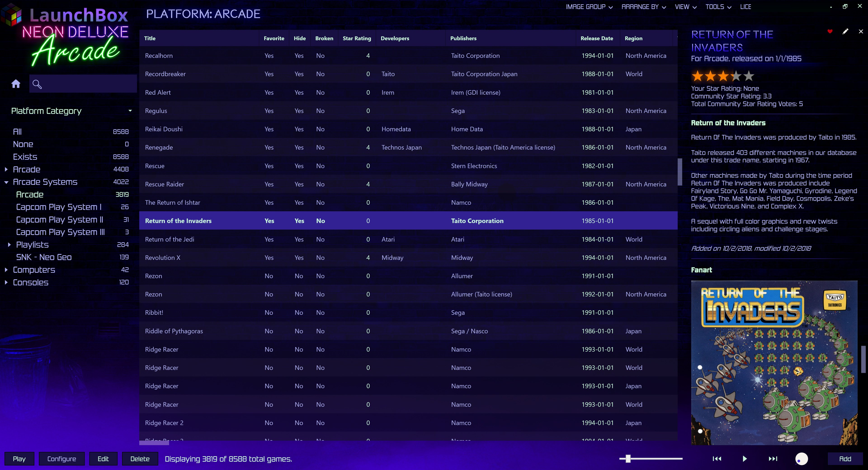Select the Ridge Racer 2 Japan row
Viewport: 868px width, 470px height.
pos(408,423)
